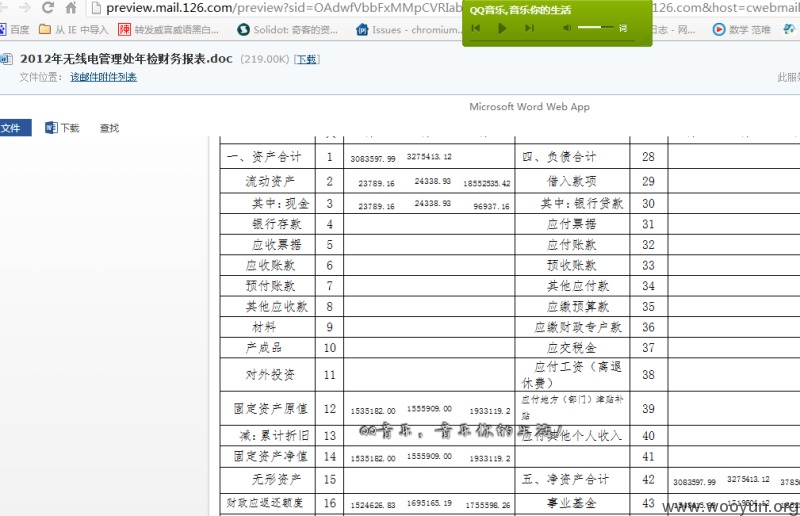Select the 五、净资产合计 cell
Viewport: 800px width, 516px height.
[x=572, y=480]
